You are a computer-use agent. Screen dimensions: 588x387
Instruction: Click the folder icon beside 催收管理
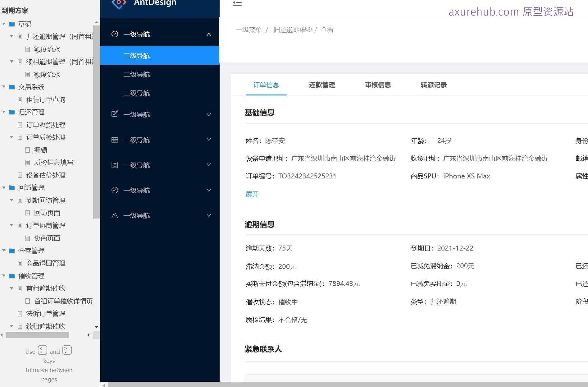coord(12,276)
